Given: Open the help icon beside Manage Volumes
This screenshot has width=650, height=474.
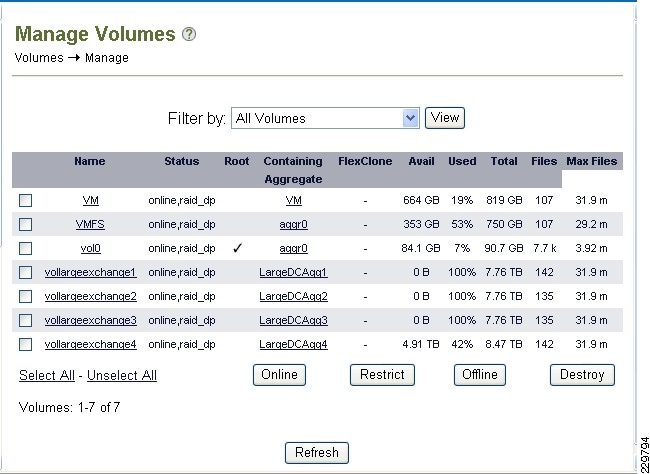Looking at the screenshot, I should coord(189,34).
